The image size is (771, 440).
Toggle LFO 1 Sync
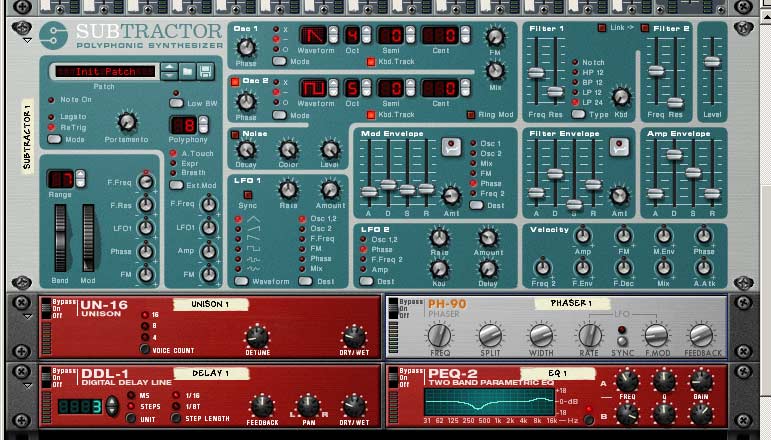pos(248,195)
